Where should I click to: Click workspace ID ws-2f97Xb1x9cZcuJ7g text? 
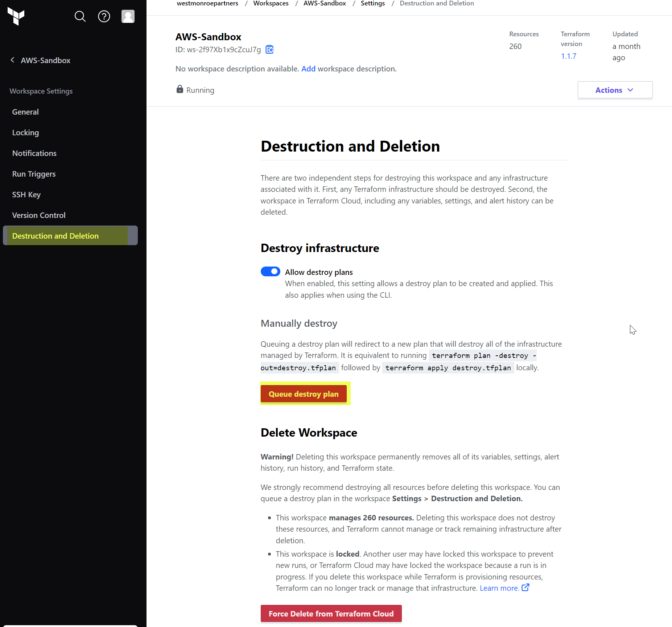click(224, 50)
